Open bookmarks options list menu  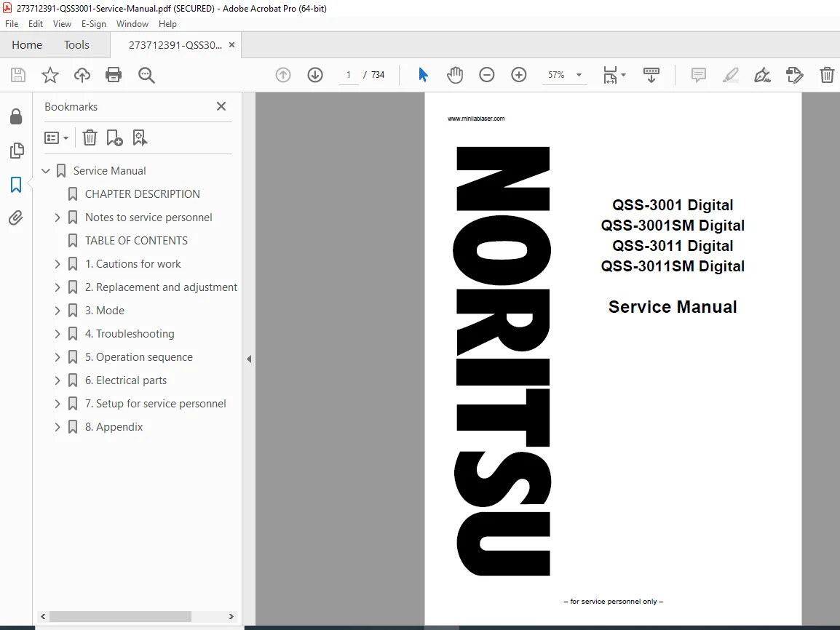pos(56,138)
